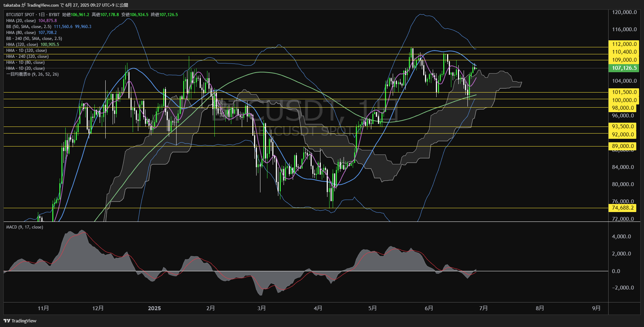Click the 11月 label on time axis

coord(43,308)
